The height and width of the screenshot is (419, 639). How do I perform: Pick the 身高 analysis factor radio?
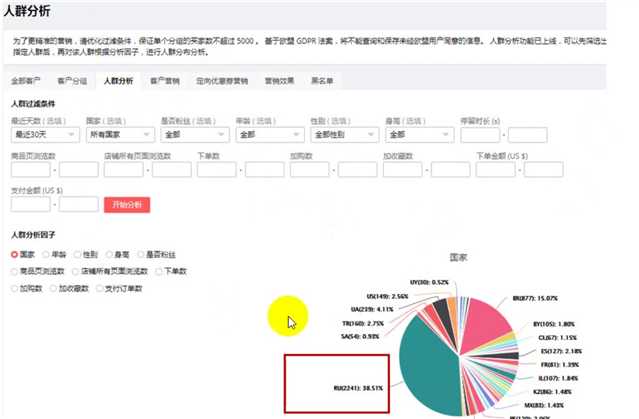(x=109, y=254)
